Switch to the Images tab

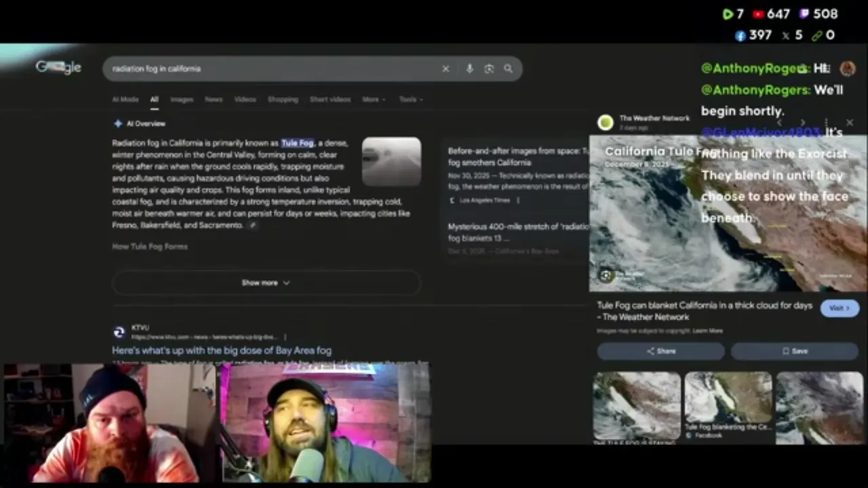coord(182,99)
